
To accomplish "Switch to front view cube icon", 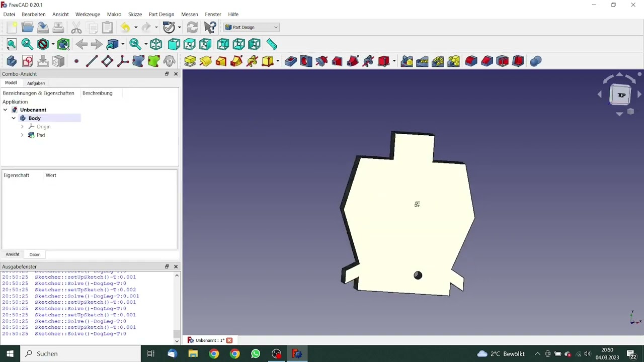I will tap(174, 44).
